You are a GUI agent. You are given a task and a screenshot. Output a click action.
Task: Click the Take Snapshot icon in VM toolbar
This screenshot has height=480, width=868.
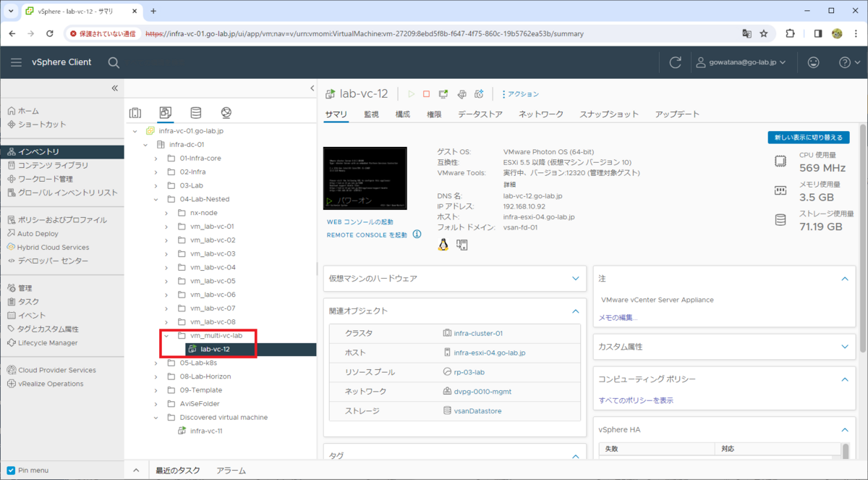click(478, 94)
